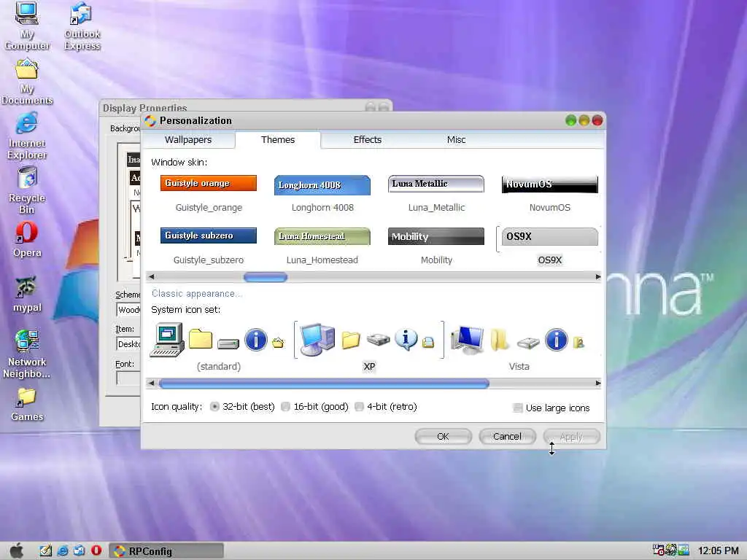Launch Internet Explorer desktop icon
This screenshot has width=747, height=560.
[x=27, y=136]
